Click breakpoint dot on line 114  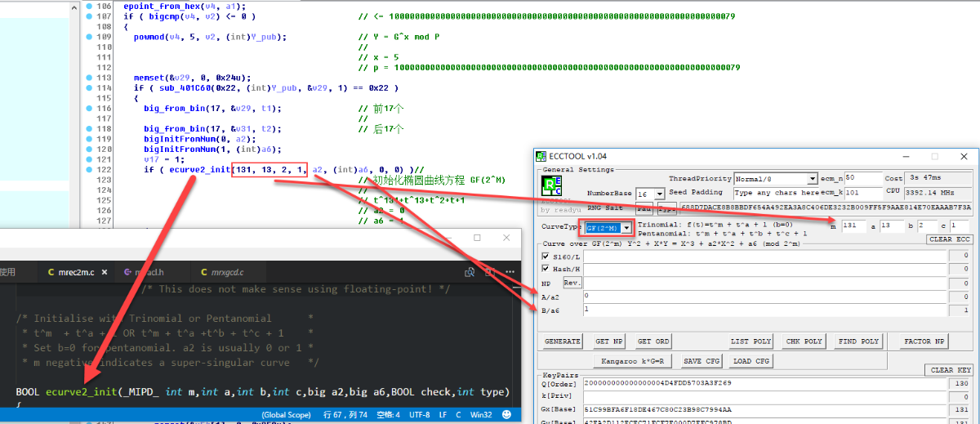point(89,87)
